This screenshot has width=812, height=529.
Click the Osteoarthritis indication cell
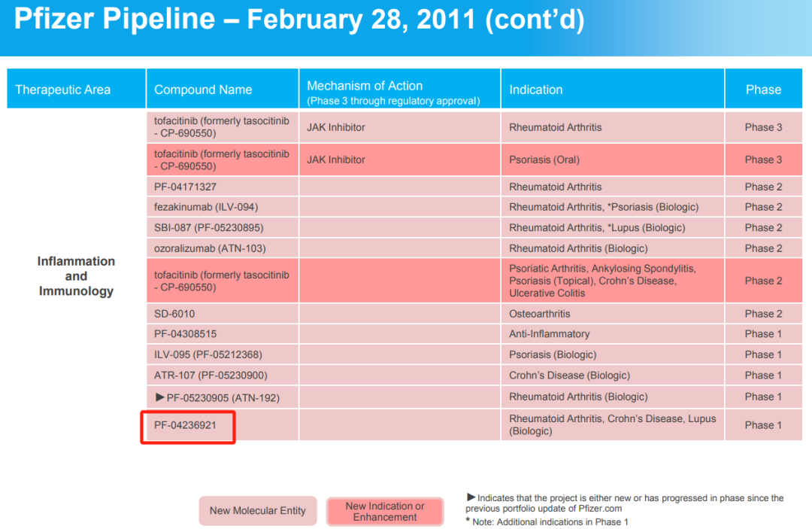[613, 314]
